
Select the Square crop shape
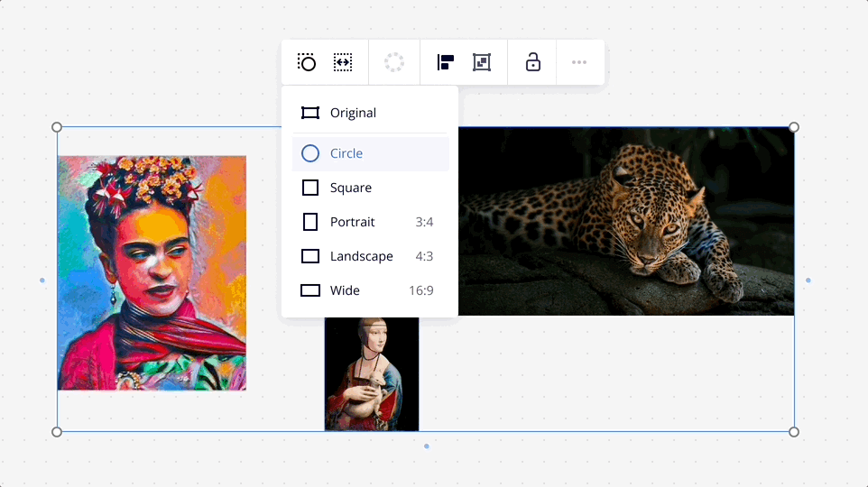370,188
